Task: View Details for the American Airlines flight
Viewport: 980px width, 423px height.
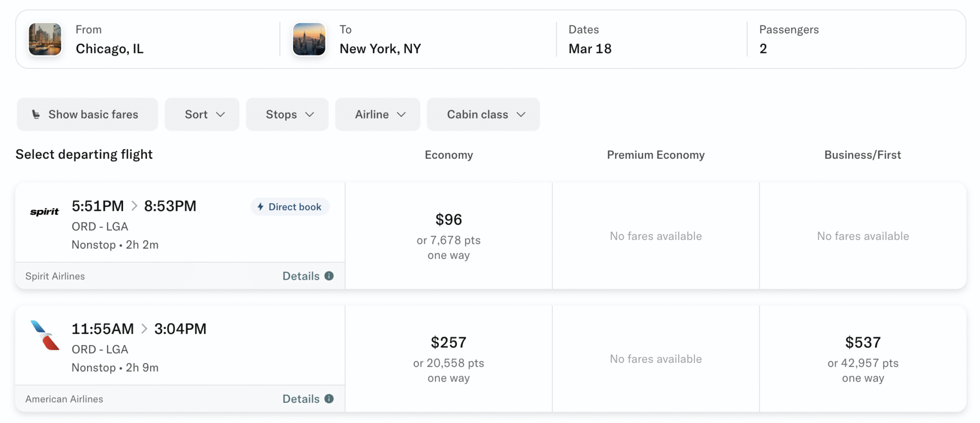Action: [301, 398]
